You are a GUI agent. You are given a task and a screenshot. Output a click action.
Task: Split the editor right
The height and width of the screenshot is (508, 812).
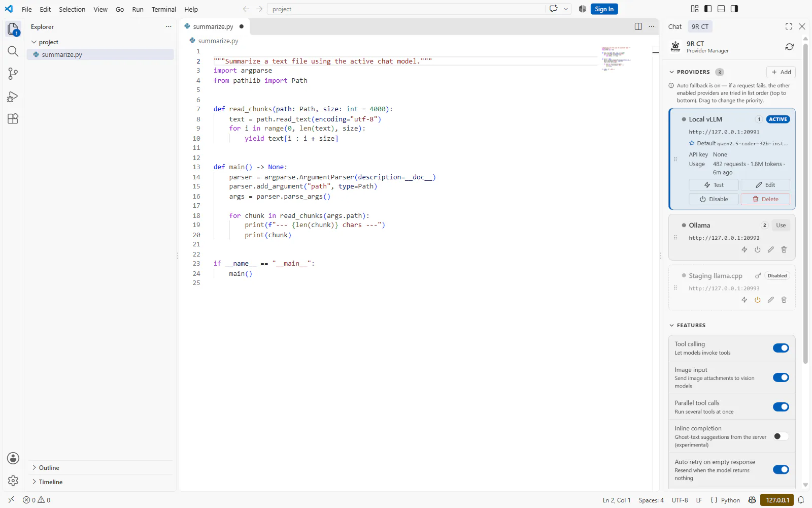pyautogui.click(x=638, y=26)
